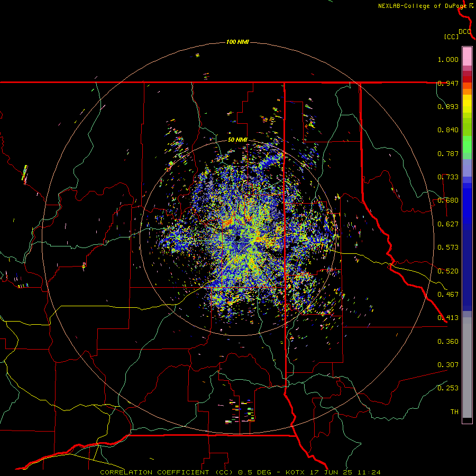Click the [CC] color bar unit label
The width and height of the screenshot is (476, 476).
click(x=451, y=36)
